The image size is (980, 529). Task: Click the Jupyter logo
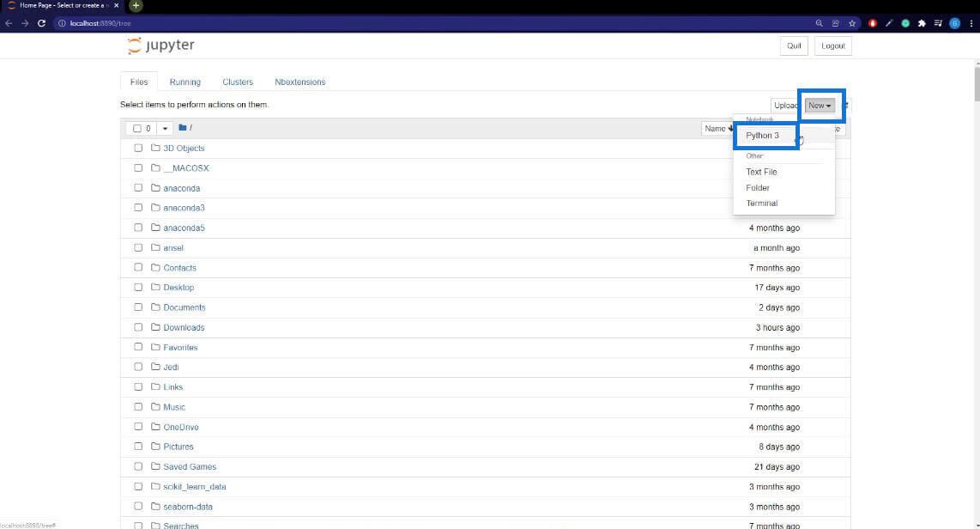pos(161,45)
